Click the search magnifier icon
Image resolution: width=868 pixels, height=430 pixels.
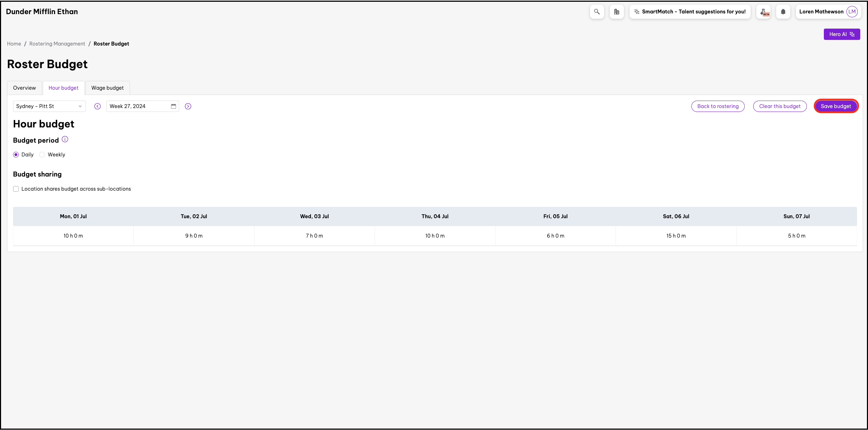point(597,12)
